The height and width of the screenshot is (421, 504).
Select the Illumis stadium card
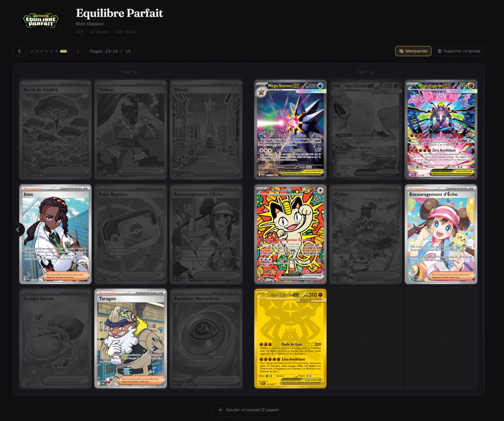(x=206, y=129)
